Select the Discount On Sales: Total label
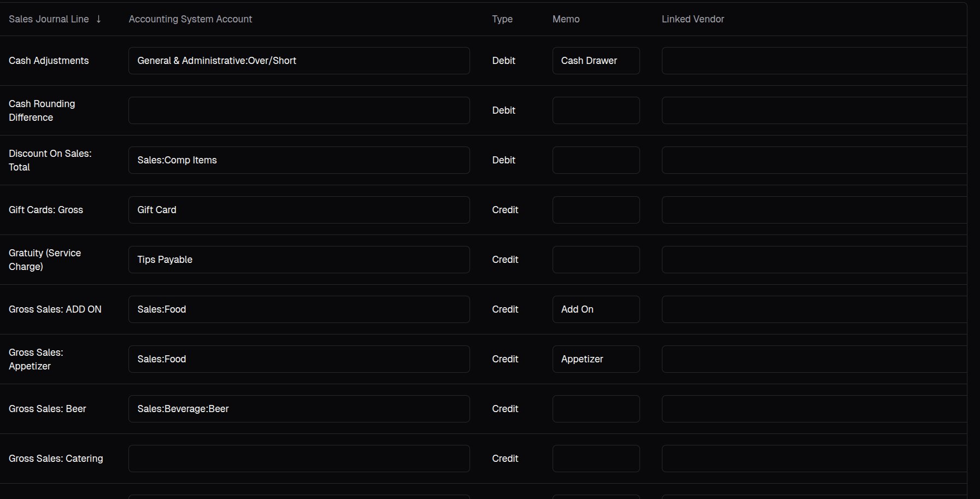The width and height of the screenshot is (980, 499). 50,160
